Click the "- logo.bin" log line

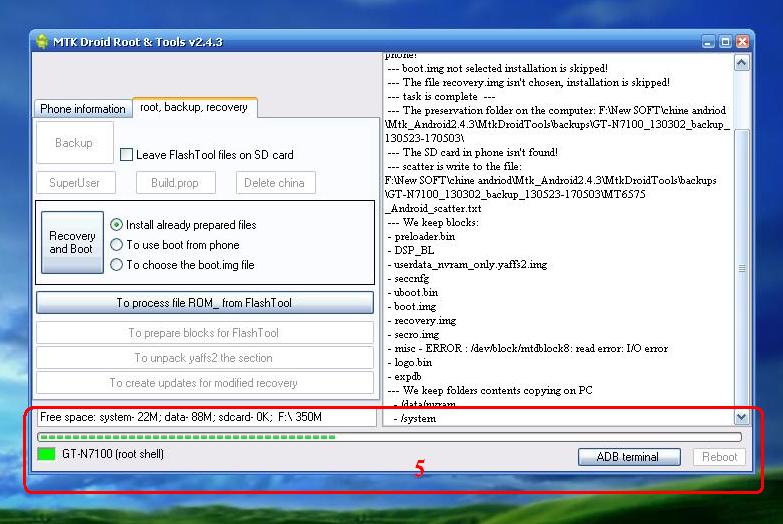(410, 362)
